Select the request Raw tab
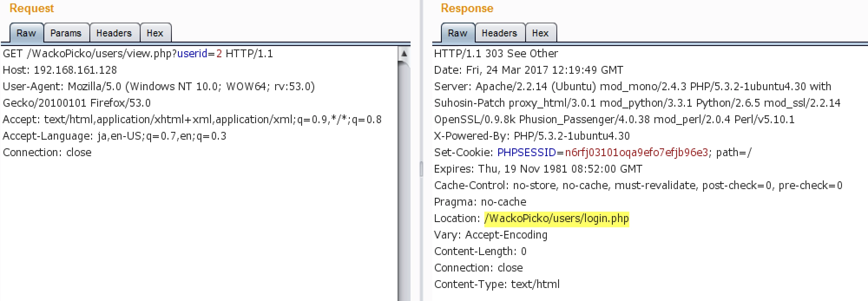Image resolution: width=868 pixels, height=301 pixels. pyautogui.click(x=26, y=33)
